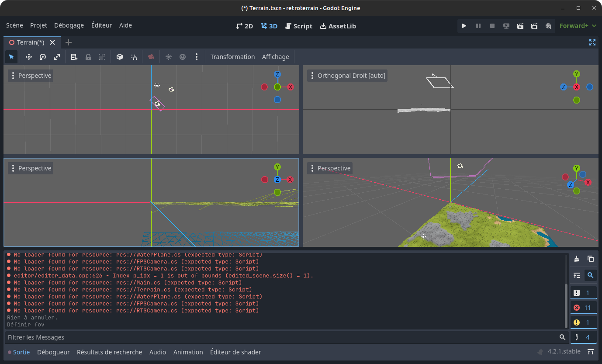602x364 pixels.
Task: Clear the output log with broom icon
Action: (577, 259)
